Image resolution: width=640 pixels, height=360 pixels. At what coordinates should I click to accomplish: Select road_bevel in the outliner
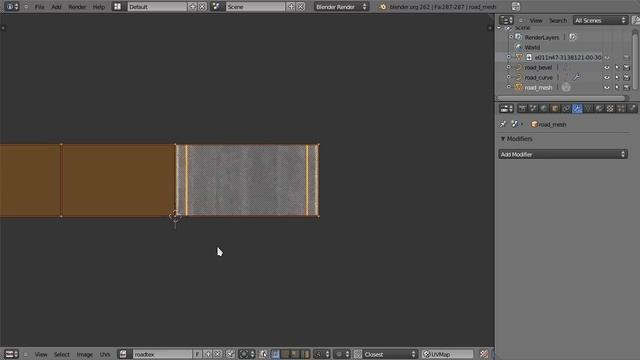[x=538, y=67]
